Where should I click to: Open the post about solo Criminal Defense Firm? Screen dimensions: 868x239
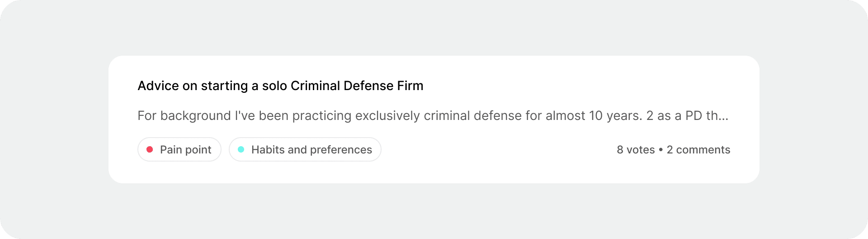coord(280,86)
